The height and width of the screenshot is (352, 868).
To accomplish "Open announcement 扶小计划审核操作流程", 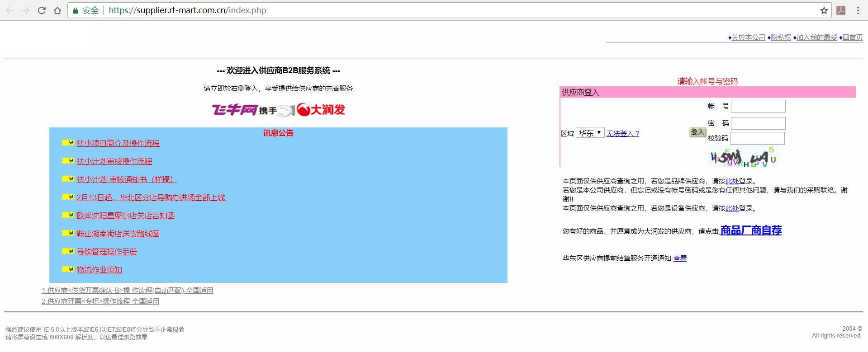I will [114, 161].
